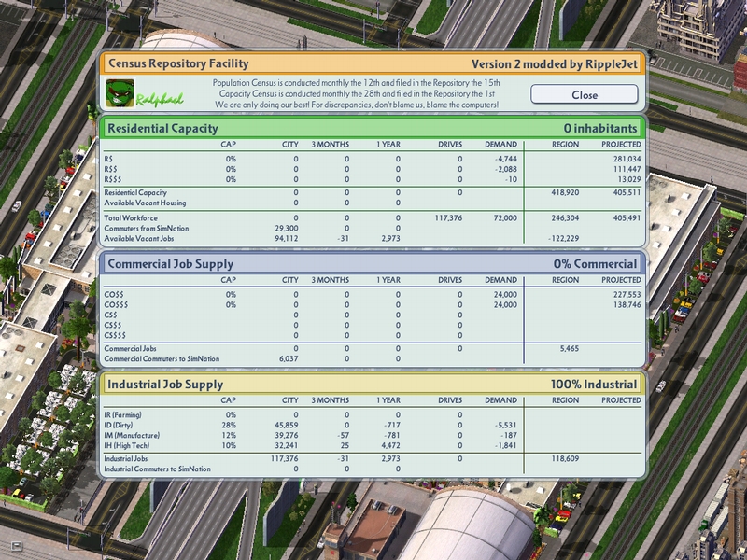Click projected value 405,511

(627, 192)
